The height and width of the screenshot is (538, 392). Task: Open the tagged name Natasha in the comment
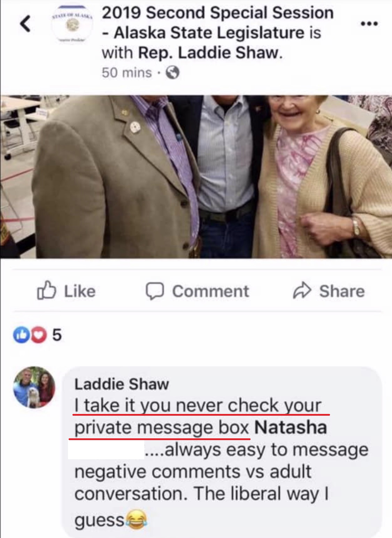pos(291,427)
